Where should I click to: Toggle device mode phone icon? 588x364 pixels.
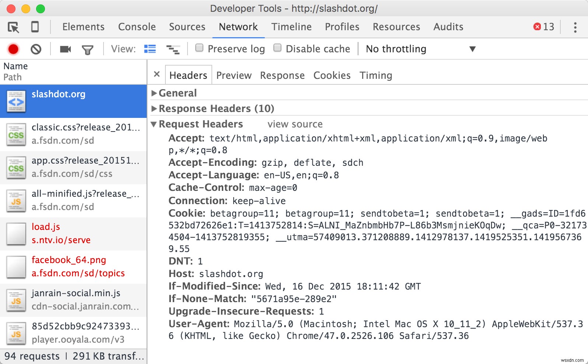coord(35,27)
